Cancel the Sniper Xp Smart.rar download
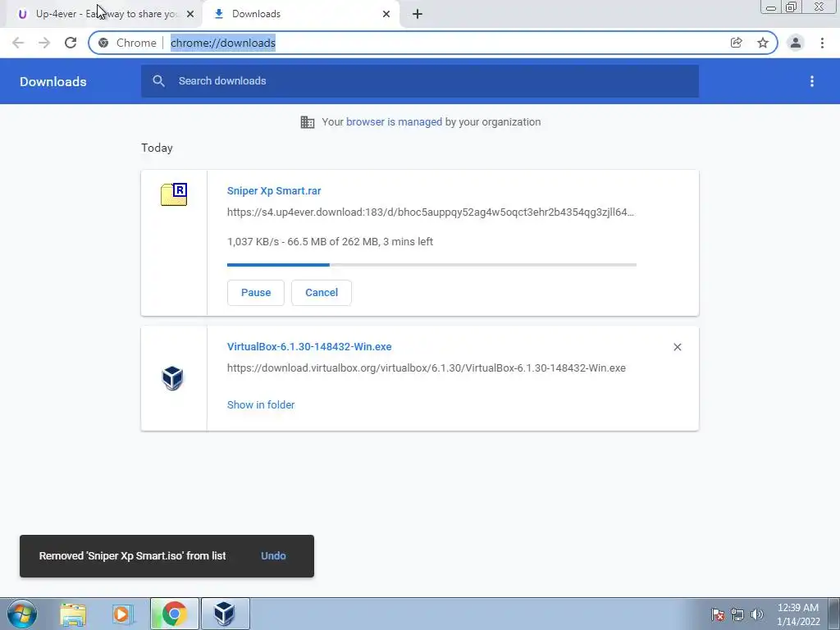The image size is (840, 630). click(322, 293)
